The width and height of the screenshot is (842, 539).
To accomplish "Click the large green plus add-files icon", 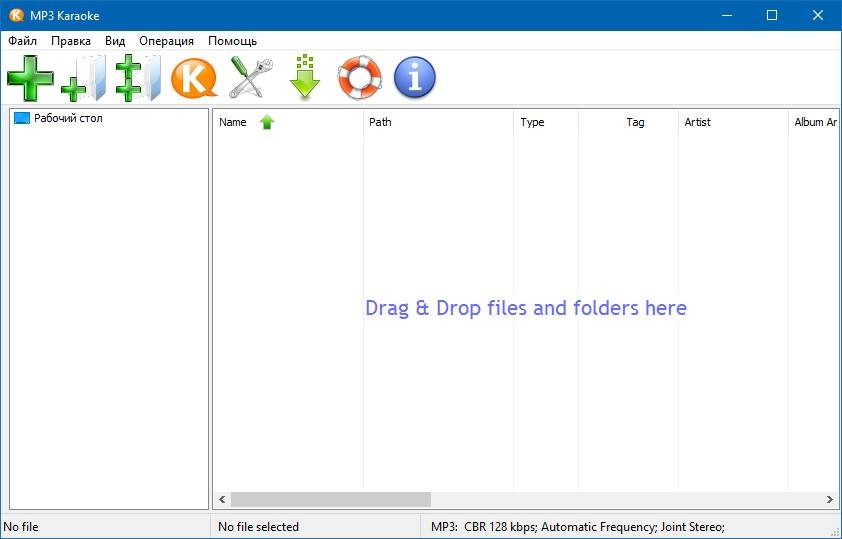I will click(31, 78).
